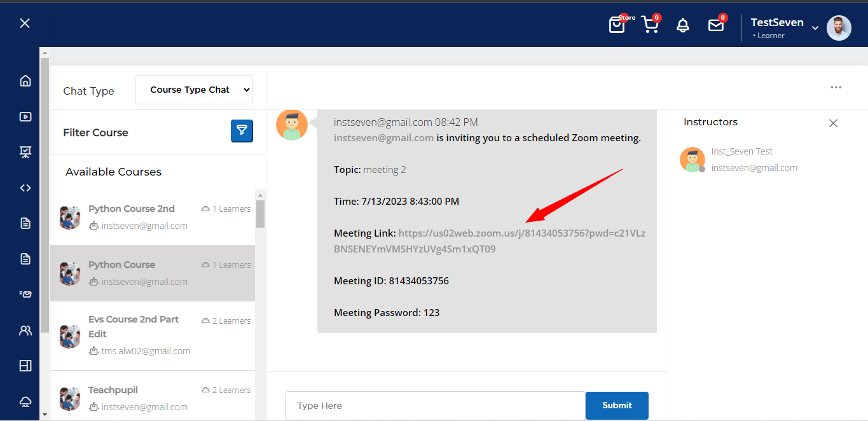The height and width of the screenshot is (421, 868).
Task: Open the shopping cart
Action: [649, 25]
